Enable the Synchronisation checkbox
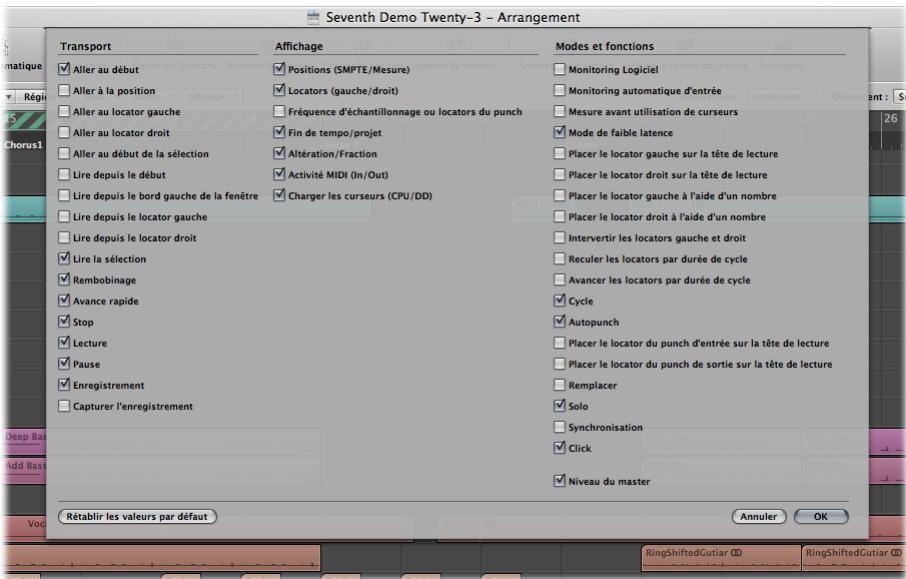906x579 pixels. tap(559, 427)
